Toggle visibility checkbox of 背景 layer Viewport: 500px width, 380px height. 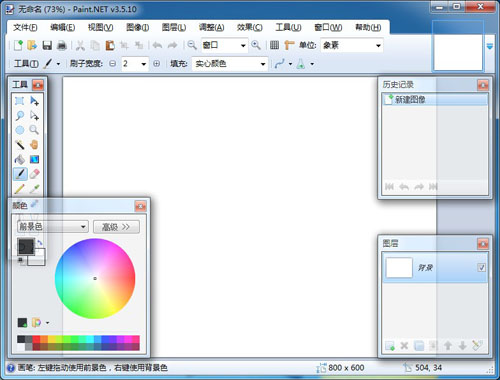pos(481,267)
